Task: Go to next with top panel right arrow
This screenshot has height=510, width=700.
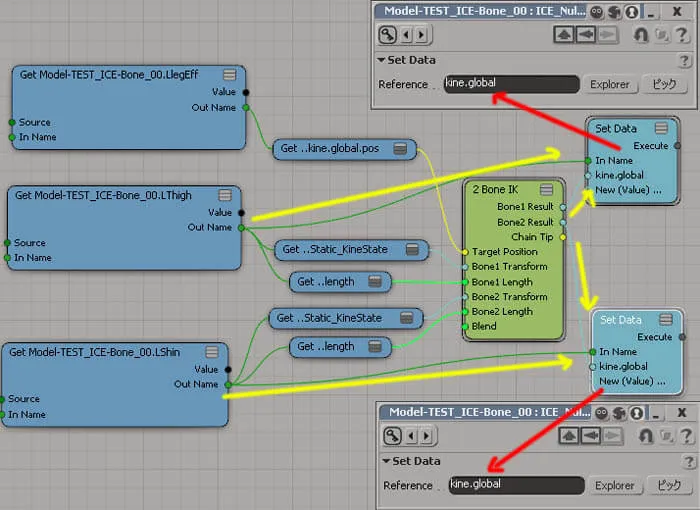Action: (421, 34)
